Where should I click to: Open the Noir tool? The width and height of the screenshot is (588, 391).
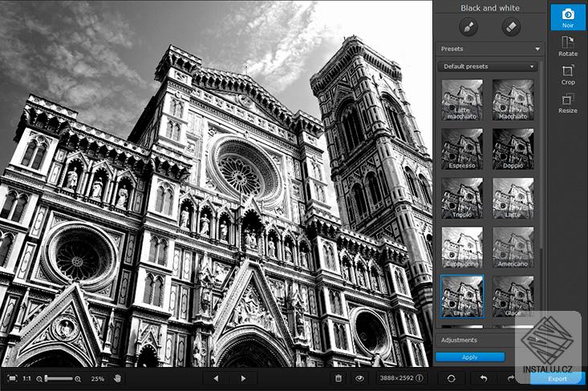click(568, 18)
